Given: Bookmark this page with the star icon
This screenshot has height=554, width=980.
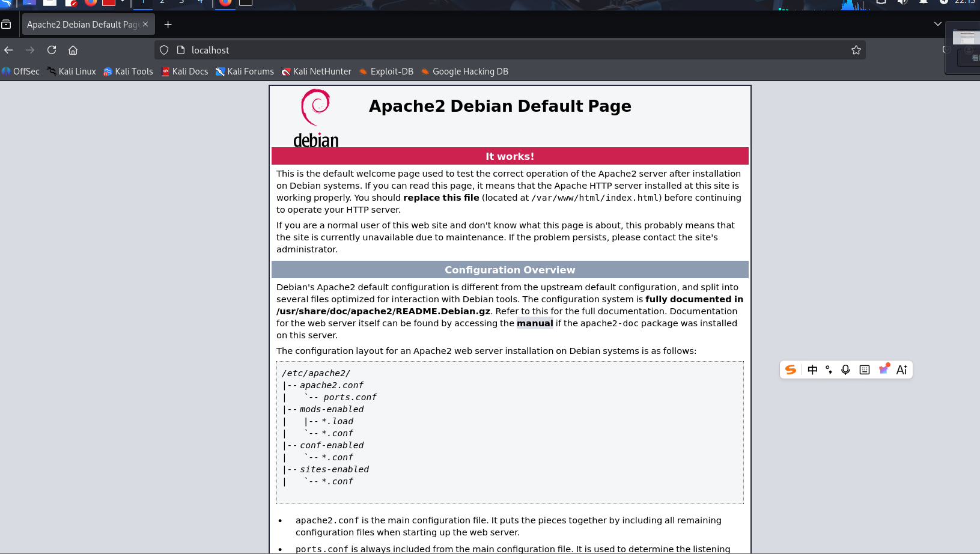Looking at the screenshot, I should [856, 50].
